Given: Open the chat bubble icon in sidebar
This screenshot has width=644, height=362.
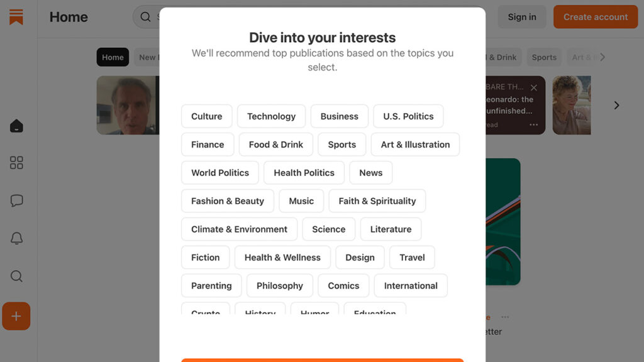Looking at the screenshot, I should (x=16, y=200).
